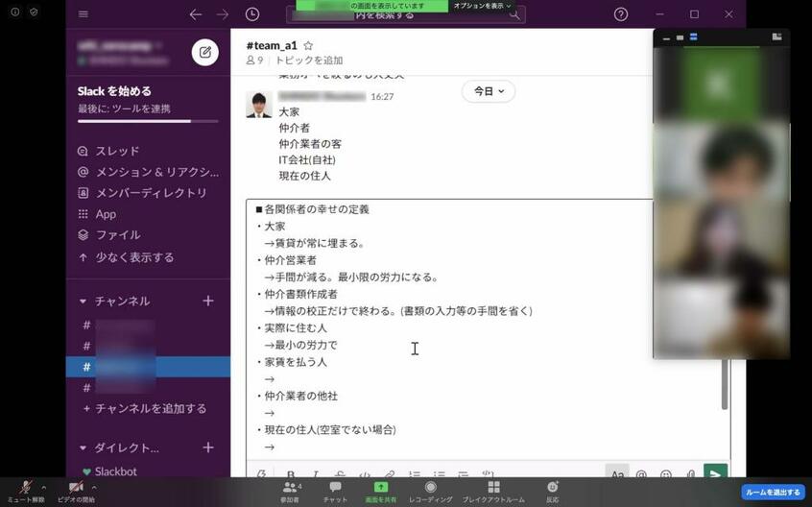This screenshot has height=507, width=812.
Task: Select the highlighted active channel row
Action: coord(148,367)
